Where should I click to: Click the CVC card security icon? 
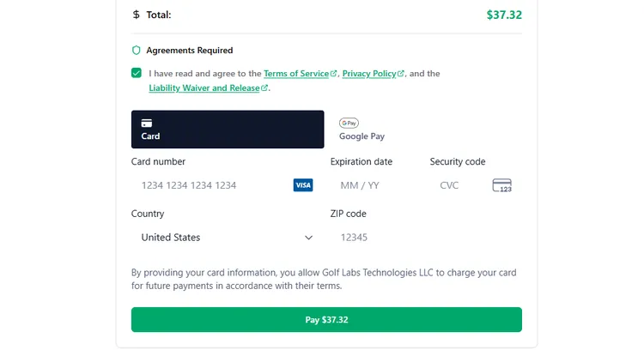501,185
